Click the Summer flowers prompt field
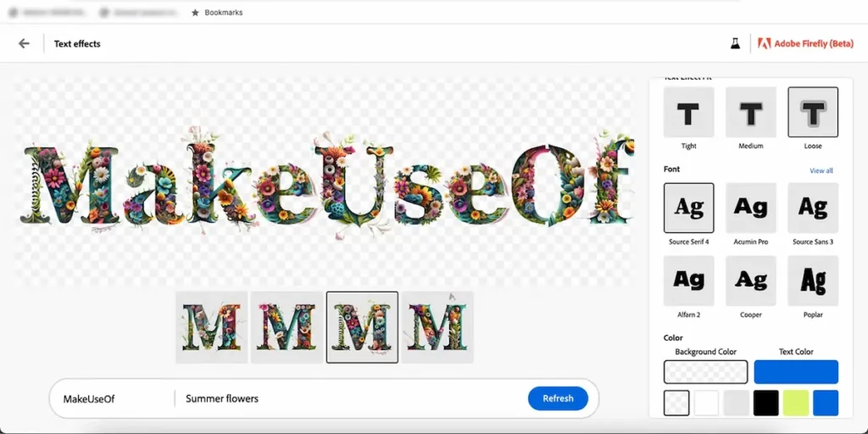Image resolution: width=868 pixels, height=434 pixels. point(348,398)
